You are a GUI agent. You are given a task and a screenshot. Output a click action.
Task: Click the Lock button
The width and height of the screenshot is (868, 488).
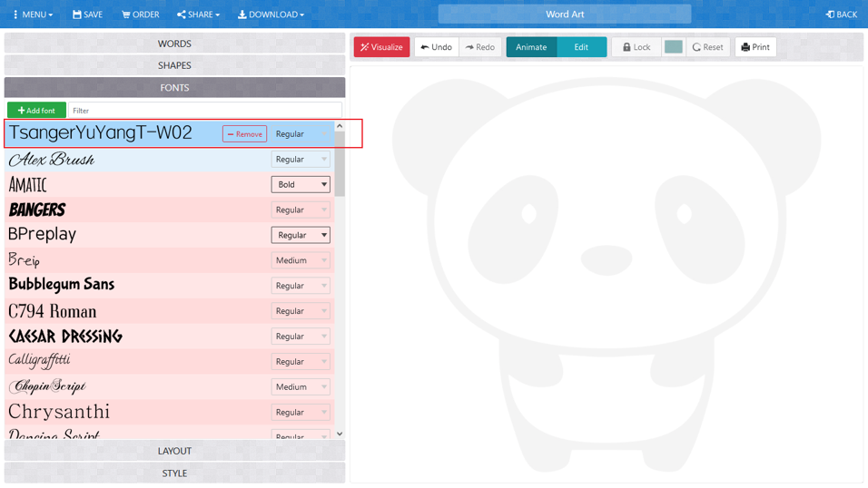636,47
